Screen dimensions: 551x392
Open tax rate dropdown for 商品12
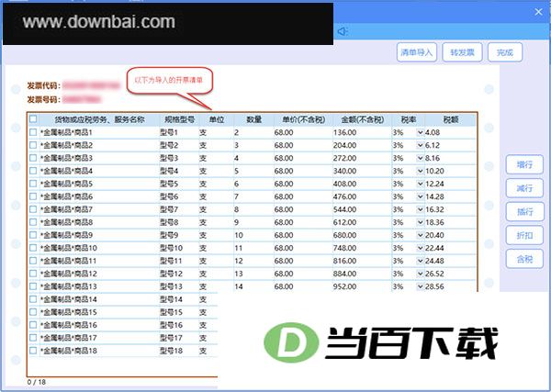tap(420, 274)
